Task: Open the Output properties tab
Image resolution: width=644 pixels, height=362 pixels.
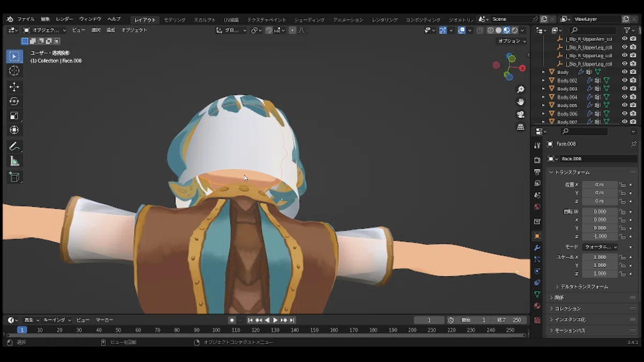Action: click(537, 172)
